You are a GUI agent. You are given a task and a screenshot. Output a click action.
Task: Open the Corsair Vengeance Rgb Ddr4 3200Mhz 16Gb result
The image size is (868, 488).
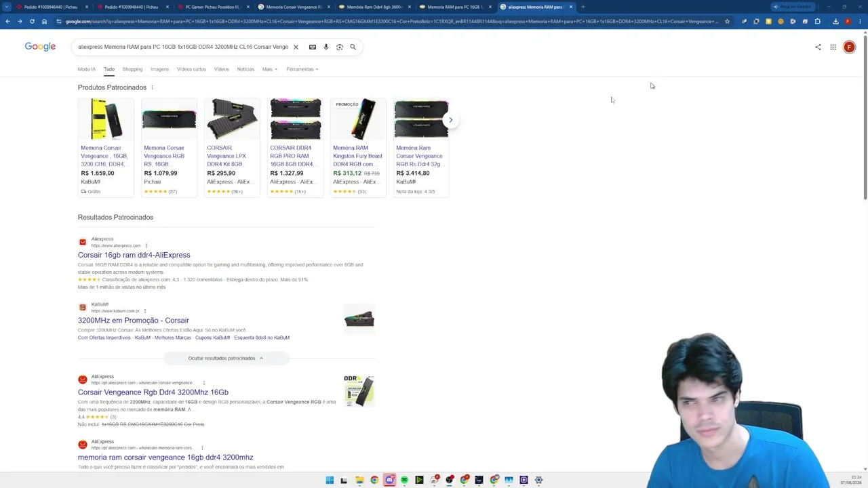[x=153, y=392]
